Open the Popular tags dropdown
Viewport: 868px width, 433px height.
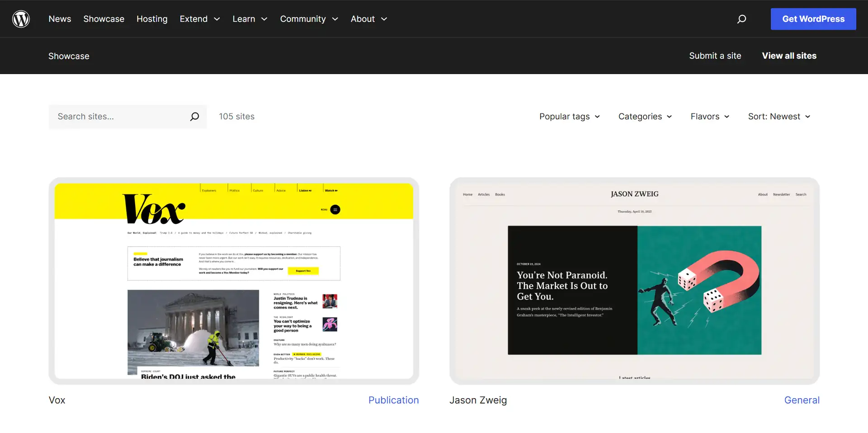tap(570, 117)
